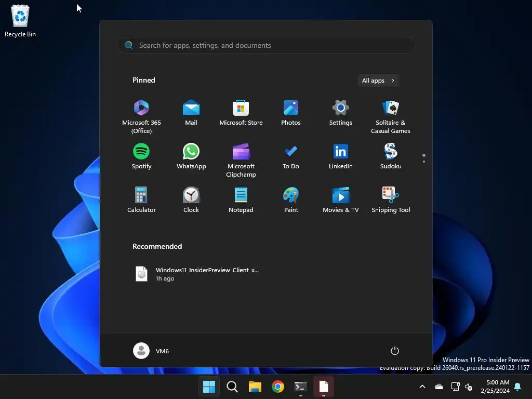Open Settings from the pinned apps
Image resolution: width=532 pixels, height=399 pixels.
coord(341,113)
